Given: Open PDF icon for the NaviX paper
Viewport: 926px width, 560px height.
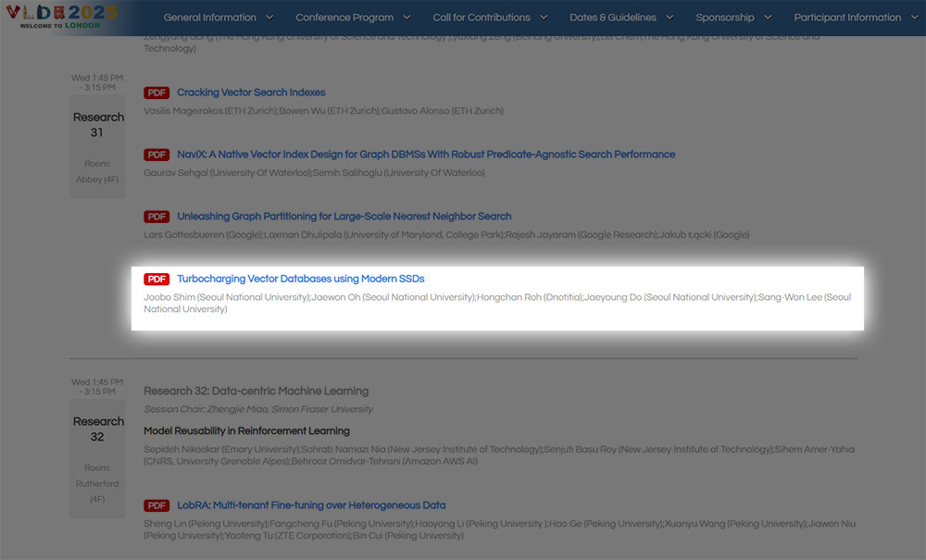Looking at the screenshot, I should (156, 155).
